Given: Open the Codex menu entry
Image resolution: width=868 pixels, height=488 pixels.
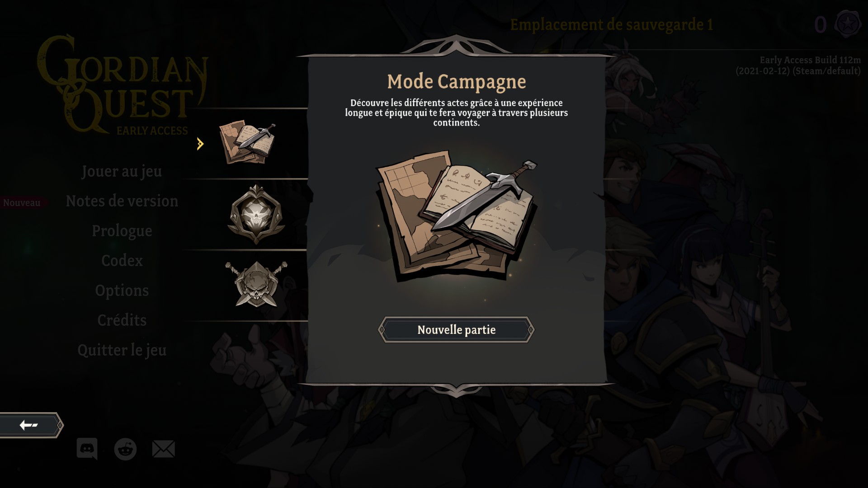Looking at the screenshot, I should click(x=122, y=261).
